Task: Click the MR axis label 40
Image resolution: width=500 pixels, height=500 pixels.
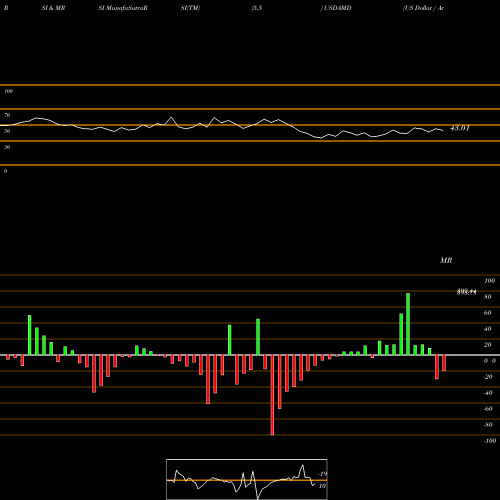Action: point(488,329)
